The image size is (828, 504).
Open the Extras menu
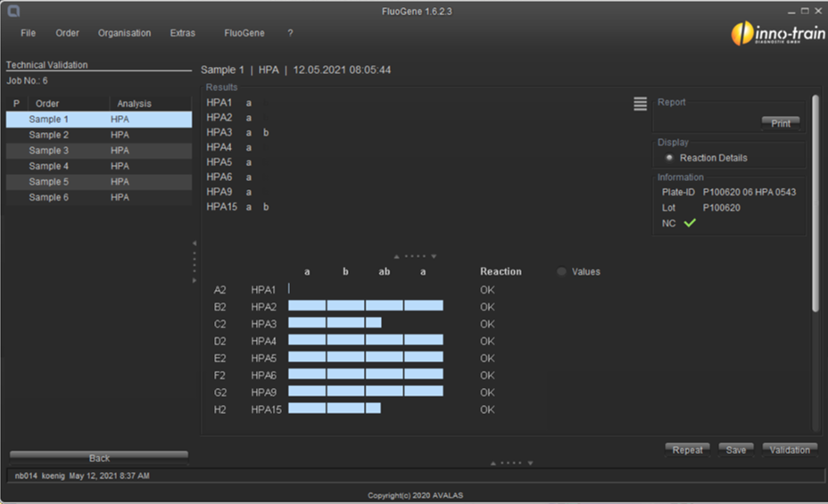coord(182,33)
